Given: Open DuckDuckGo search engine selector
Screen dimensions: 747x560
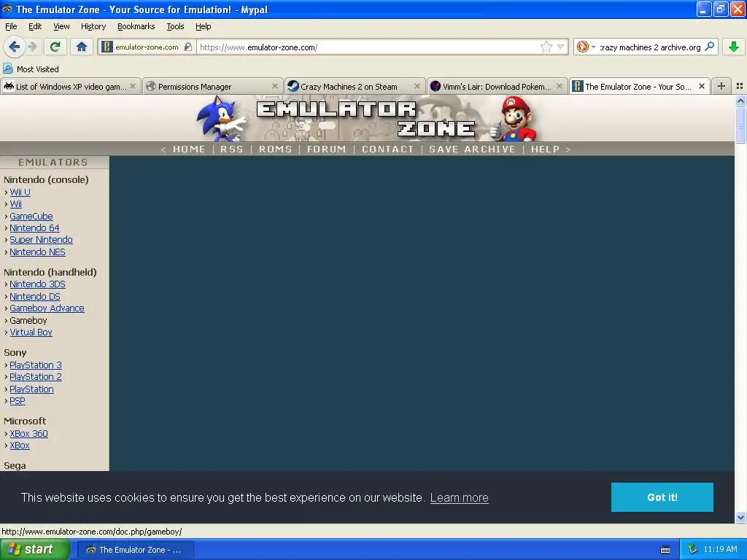Looking at the screenshot, I should [x=586, y=47].
